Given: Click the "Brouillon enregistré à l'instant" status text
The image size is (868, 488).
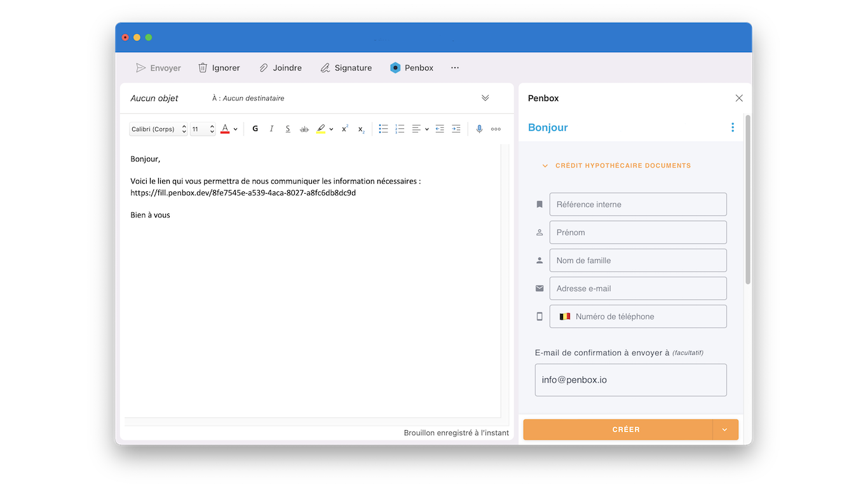Looking at the screenshot, I should click(x=456, y=433).
